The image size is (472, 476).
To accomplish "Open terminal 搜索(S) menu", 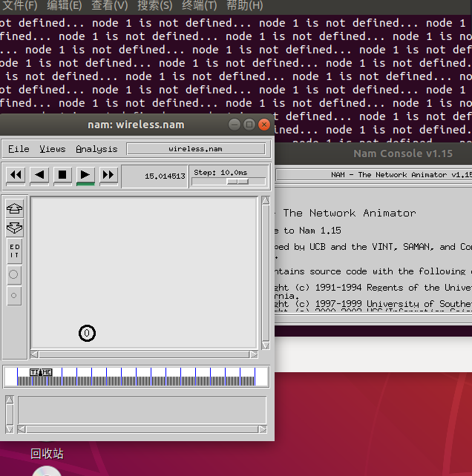I will click(x=154, y=5).
